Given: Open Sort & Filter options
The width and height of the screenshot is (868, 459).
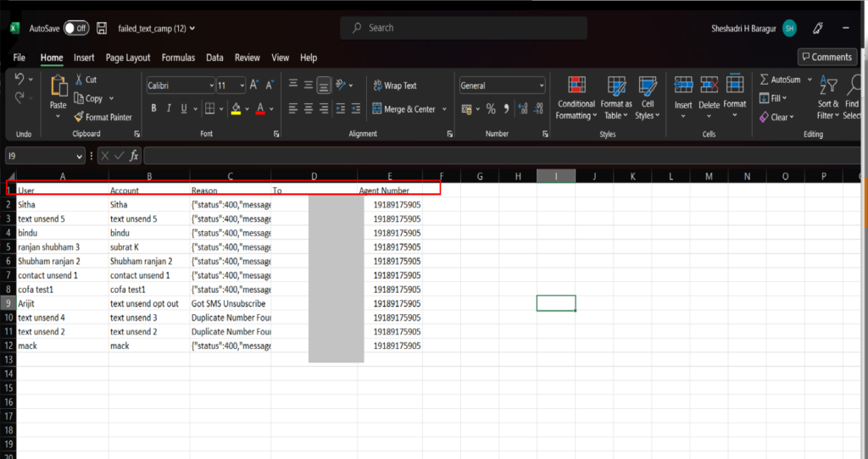Looking at the screenshot, I should click(828, 97).
